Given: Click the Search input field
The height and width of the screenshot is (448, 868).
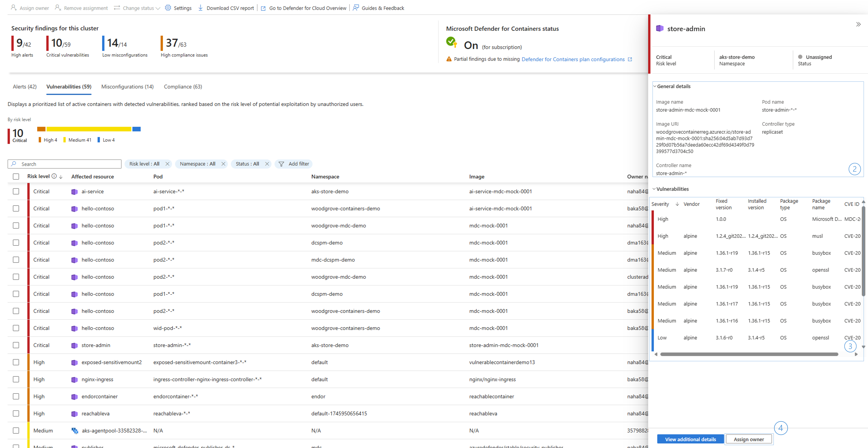Looking at the screenshot, I should point(64,164).
